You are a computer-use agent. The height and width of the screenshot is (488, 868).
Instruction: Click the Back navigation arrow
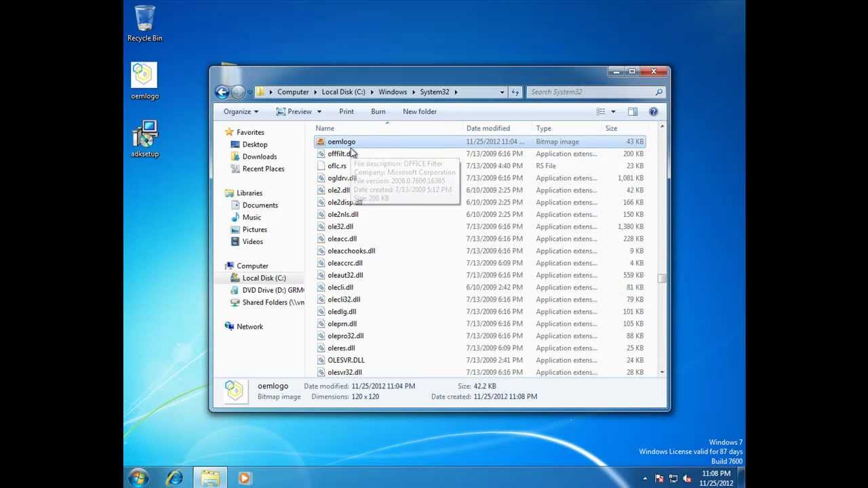pyautogui.click(x=222, y=92)
